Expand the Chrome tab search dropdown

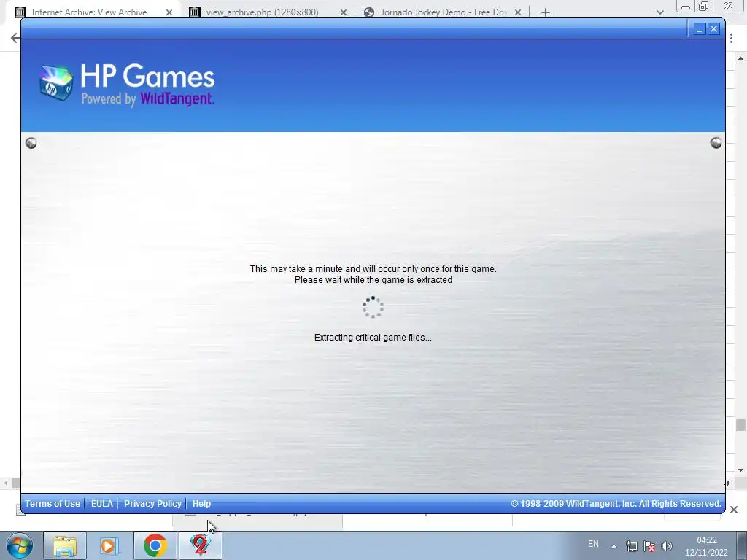pyautogui.click(x=659, y=12)
